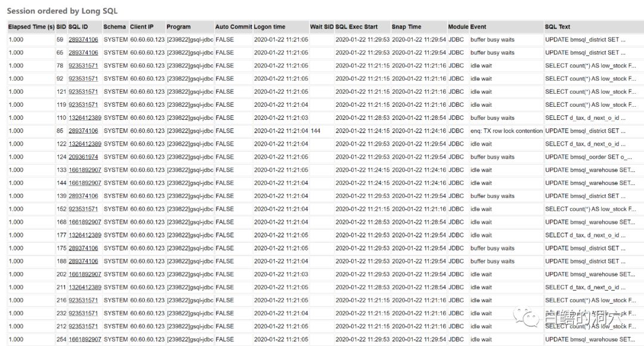
Task: Open SQL ID 923531571 link for SID 78
Action: [83, 66]
